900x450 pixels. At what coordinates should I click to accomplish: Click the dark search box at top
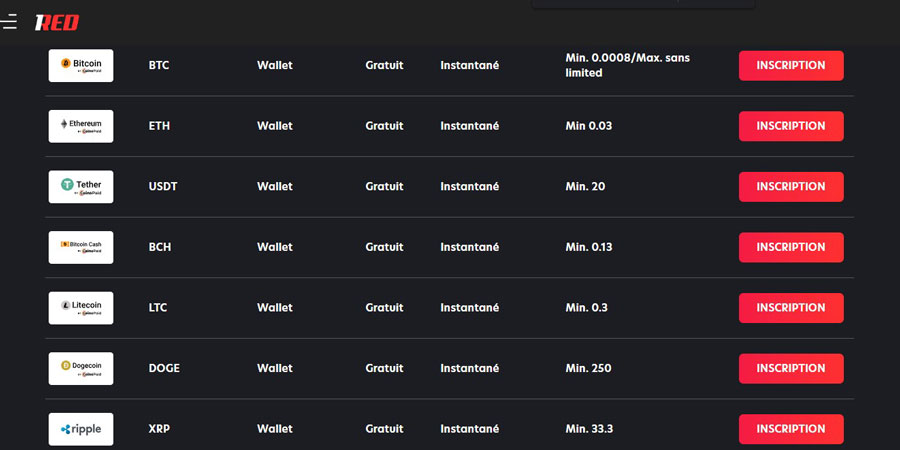(x=643, y=4)
